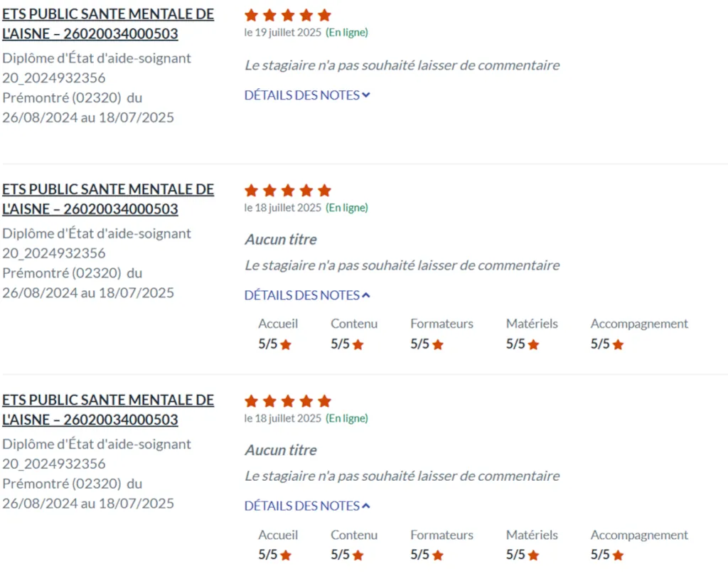Click the Formateurs 5/5 star in second review
Image resolution: width=728 pixels, height=574 pixels.
click(x=438, y=345)
